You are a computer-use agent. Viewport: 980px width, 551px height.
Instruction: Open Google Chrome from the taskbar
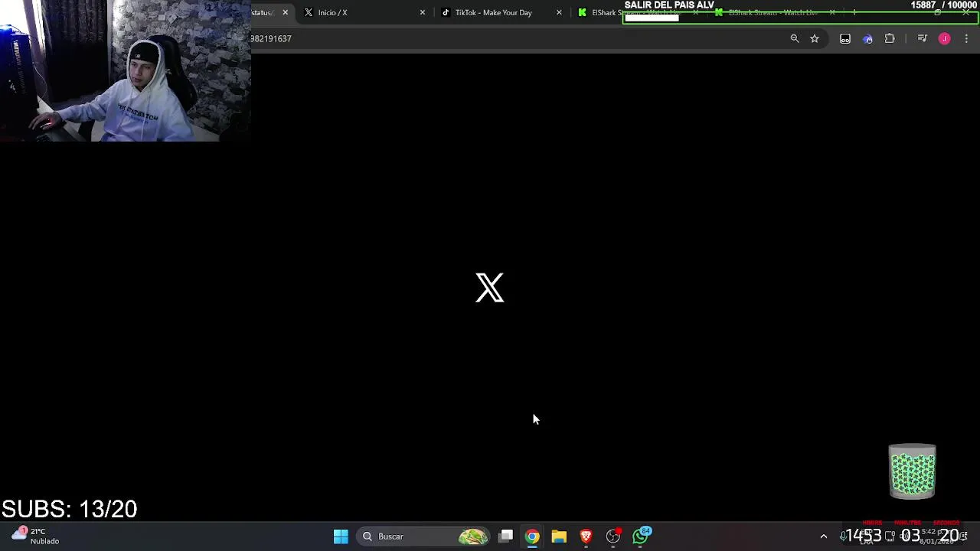[532, 536]
